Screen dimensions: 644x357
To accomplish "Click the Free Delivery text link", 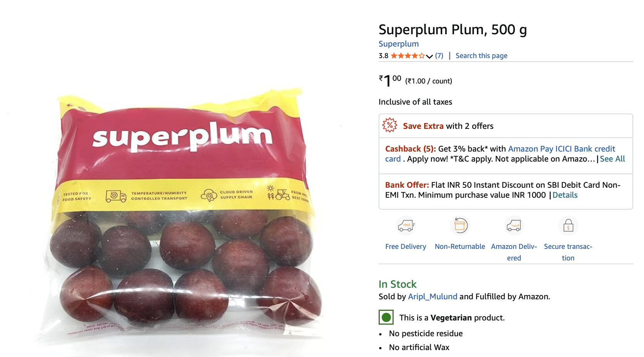I will (x=406, y=247).
